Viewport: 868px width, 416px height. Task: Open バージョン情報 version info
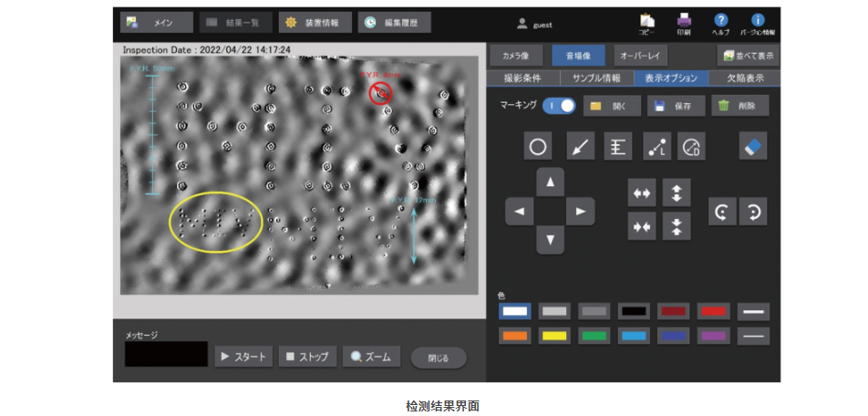pyautogui.click(x=758, y=25)
